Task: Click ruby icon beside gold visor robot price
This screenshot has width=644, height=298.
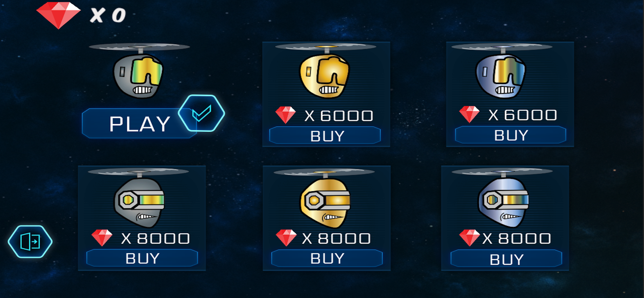Action: tap(286, 238)
